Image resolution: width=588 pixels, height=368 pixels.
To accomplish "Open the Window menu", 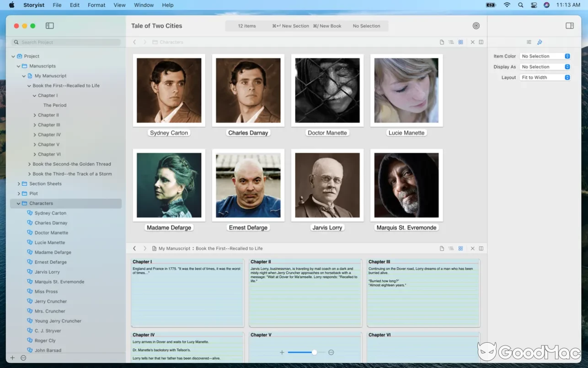I will click(144, 5).
